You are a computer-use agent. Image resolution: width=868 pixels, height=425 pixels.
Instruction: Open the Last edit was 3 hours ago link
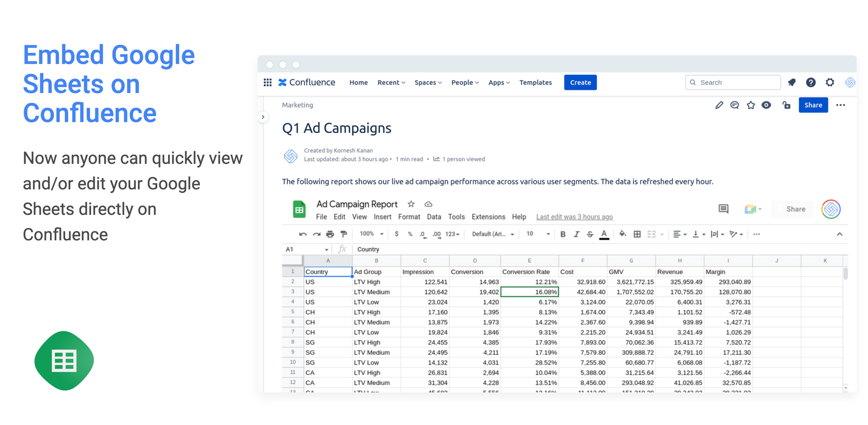(x=575, y=217)
